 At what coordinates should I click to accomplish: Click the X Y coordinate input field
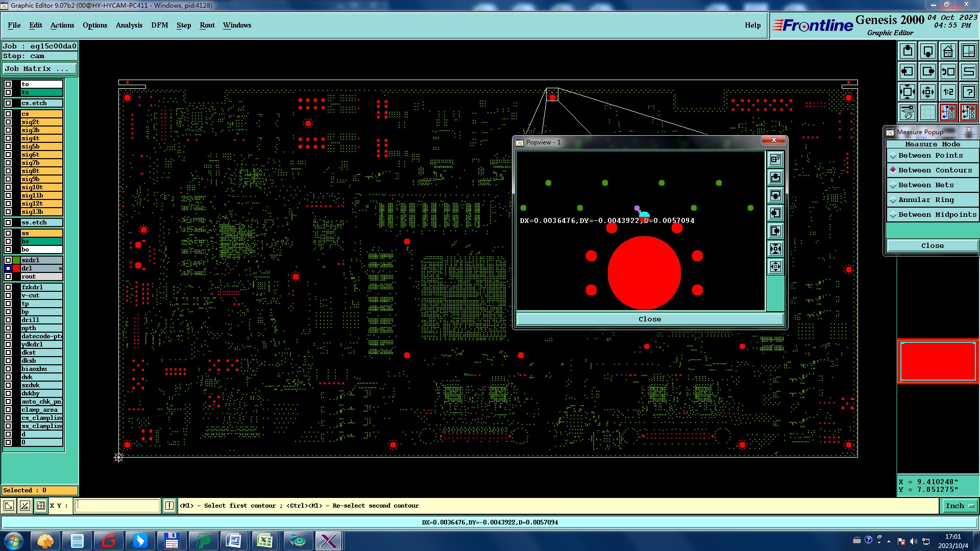pyautogui.click(x=117, y=506)
